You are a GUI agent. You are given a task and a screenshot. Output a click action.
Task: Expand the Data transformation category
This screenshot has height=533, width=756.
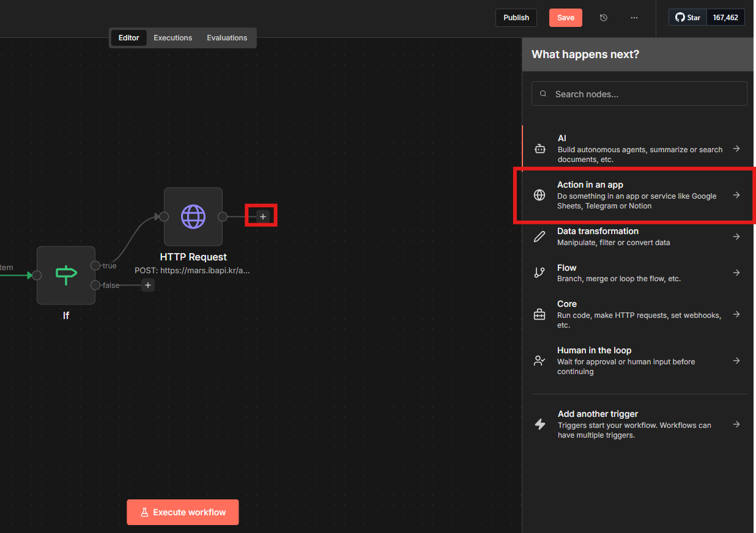(x=736, y=237)
